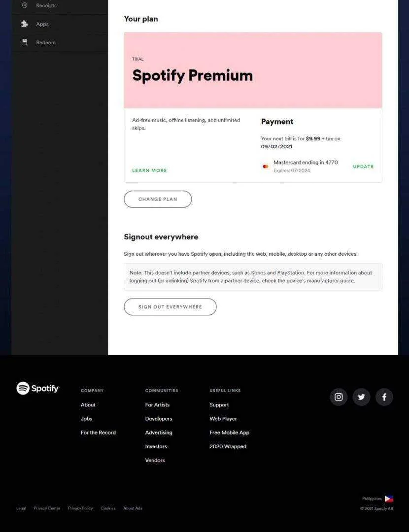Click the Learn More link
409x532 pixels.
[x=149, y=170]
